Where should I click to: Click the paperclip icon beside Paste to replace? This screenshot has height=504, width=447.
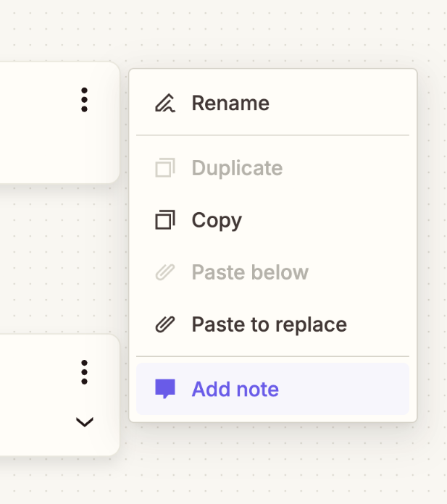click(x=165, y=324)
